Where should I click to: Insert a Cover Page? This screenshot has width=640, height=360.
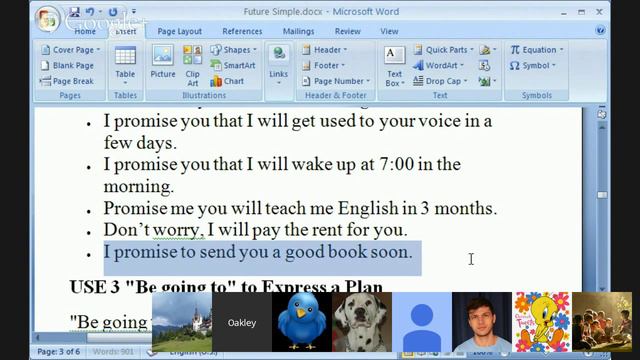(x=70, y=50)
